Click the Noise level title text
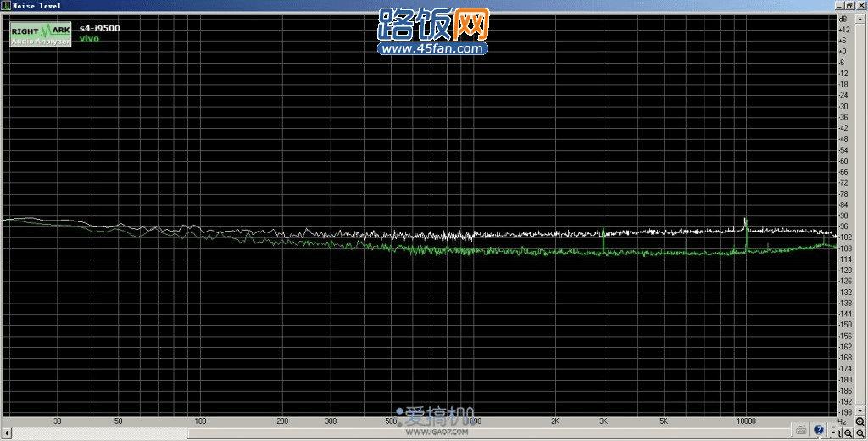 36,6
